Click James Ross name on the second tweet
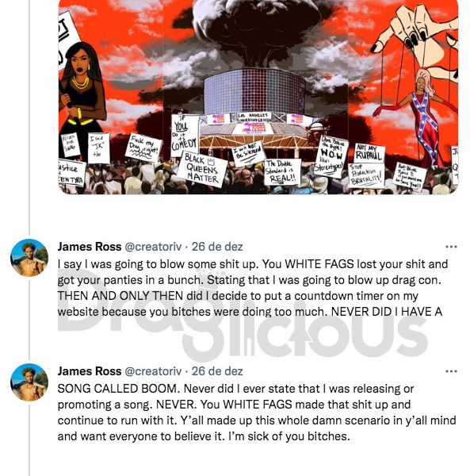This screenshot has width=470, height=476. coord(90,371)
